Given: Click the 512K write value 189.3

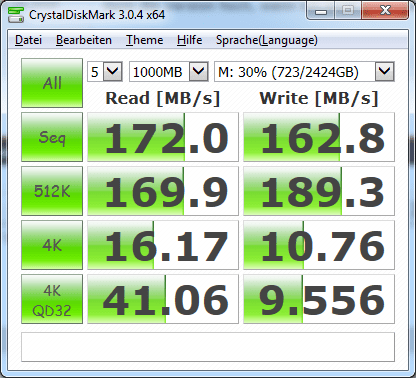Looking at the screenshot, I should 319,191.
